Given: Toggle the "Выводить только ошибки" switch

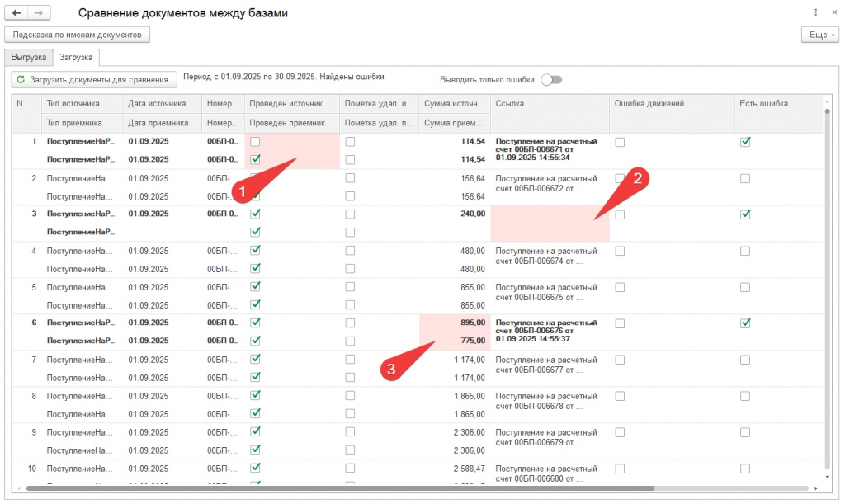Looking at the screenshot, I should click(551, 80).
